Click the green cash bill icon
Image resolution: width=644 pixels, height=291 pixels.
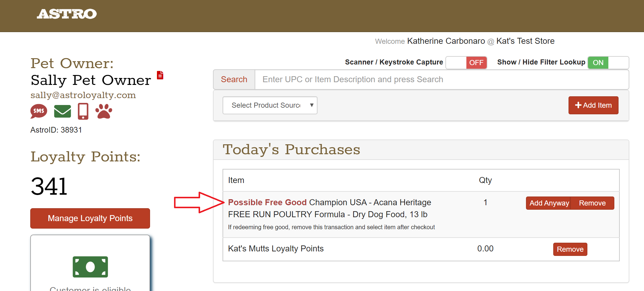point(90,267)
